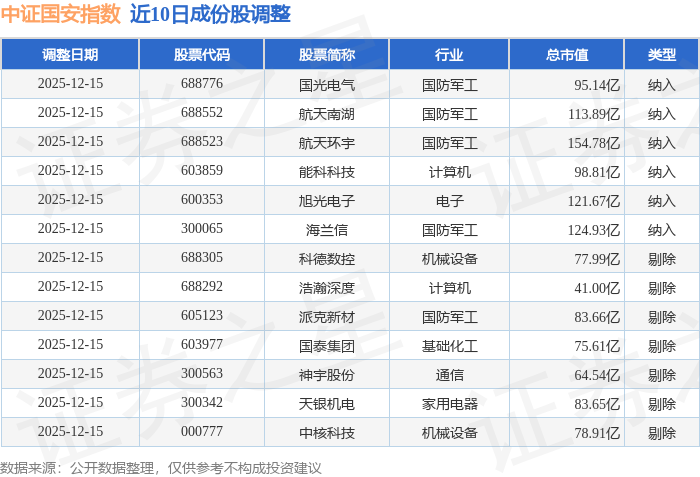700x477 pixels.
Task: Click stock code 300065
Action: (x=202, y=229)
